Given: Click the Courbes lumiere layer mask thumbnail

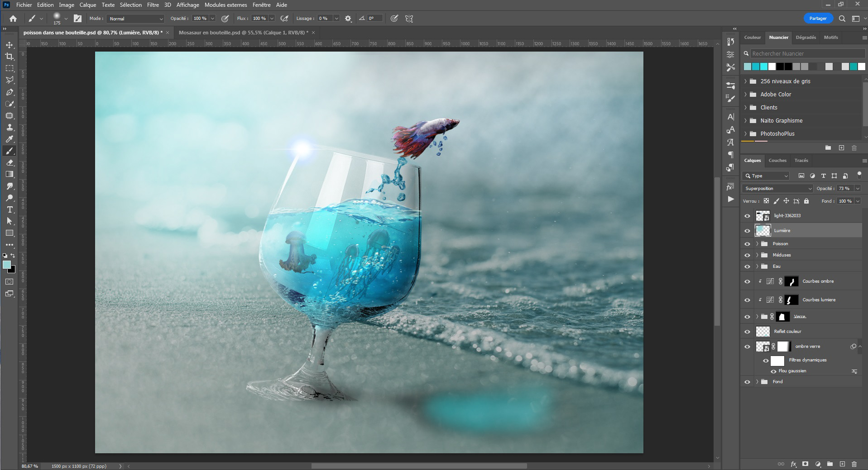Looking at the screenshot, I should (x=791, y=300).
